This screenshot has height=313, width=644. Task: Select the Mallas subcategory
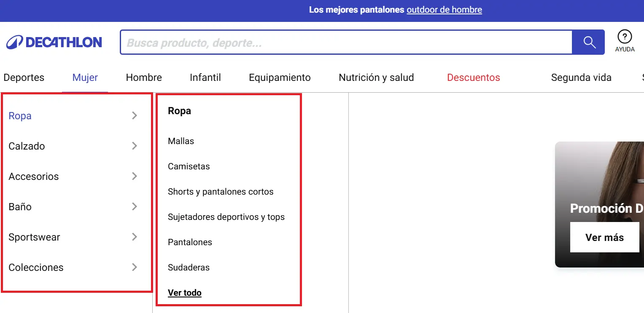click(x=181, y=141)
